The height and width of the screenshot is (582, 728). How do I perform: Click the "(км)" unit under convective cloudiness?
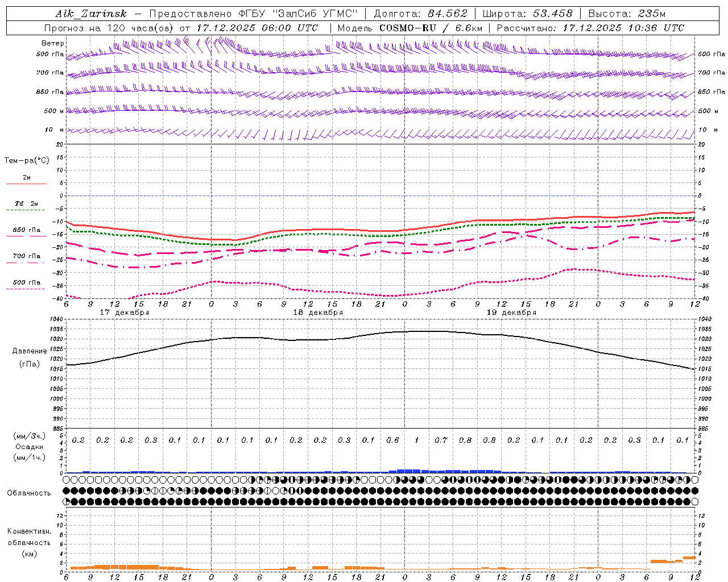[29, 554]
